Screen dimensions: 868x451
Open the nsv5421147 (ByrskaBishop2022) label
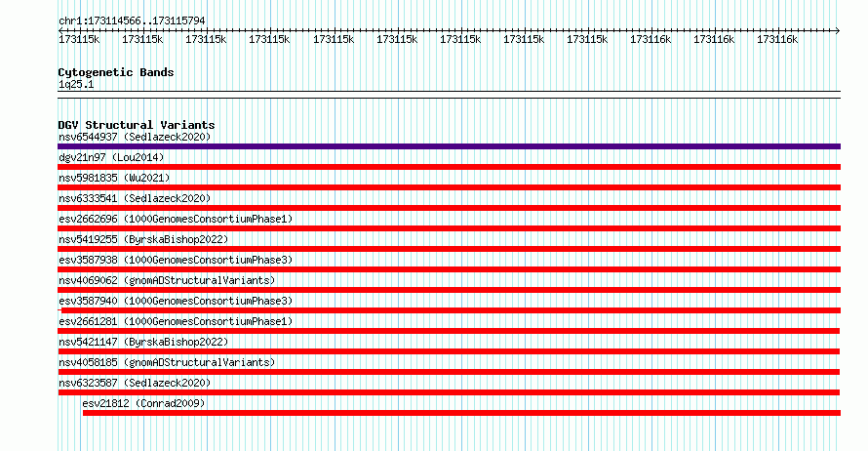tap(143, 342)
